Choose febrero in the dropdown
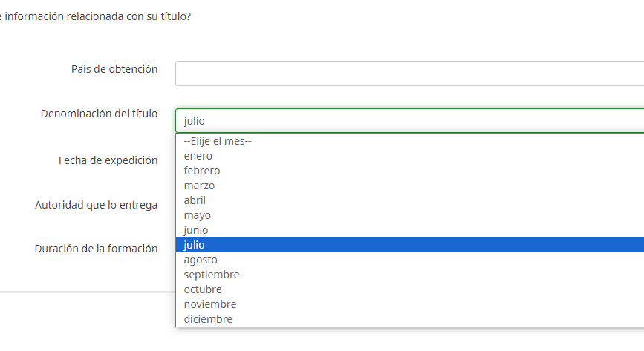The image size is (644, 351). click(x=202, y=171)
